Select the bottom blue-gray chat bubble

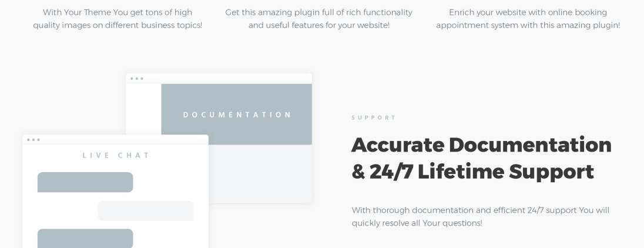(x=85, y=239)
